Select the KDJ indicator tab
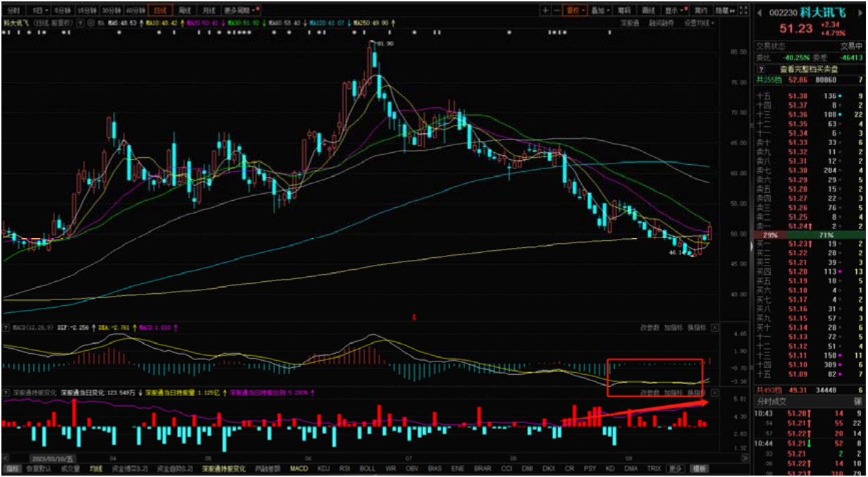The image size is (868, 477). tap(324, 468)
